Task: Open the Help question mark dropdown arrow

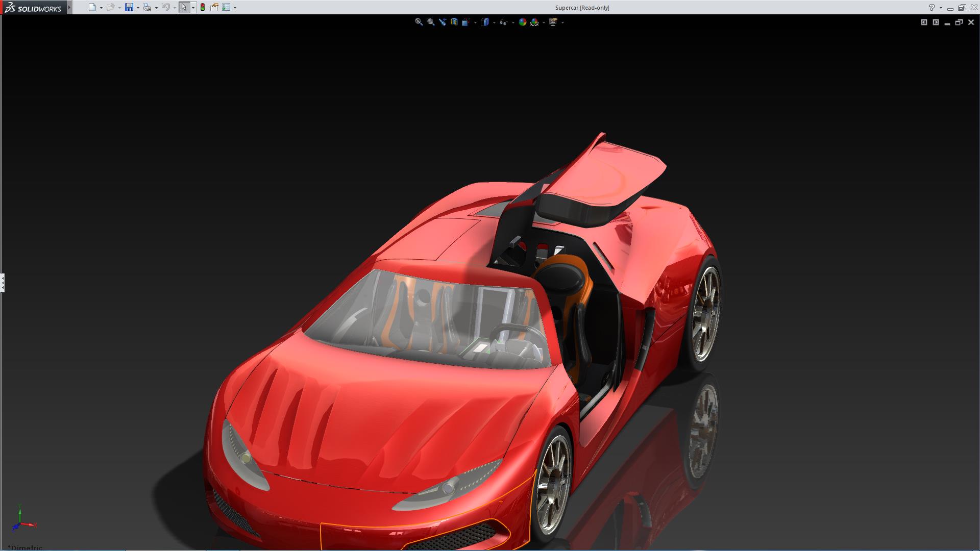Action: point(941,8)
